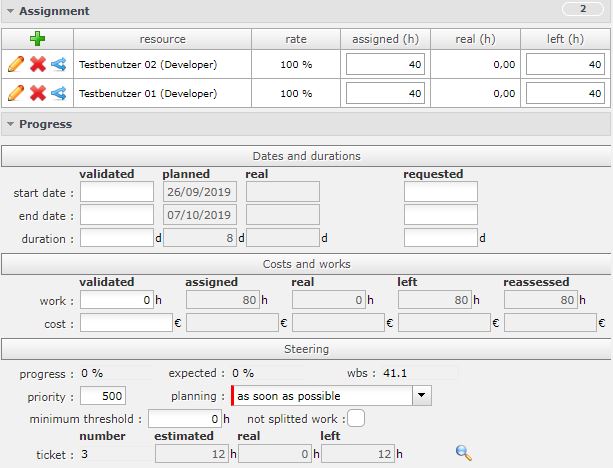Remove Testbenutzer 01 assignment with red X
613x468 pixels.
(37, 94)
